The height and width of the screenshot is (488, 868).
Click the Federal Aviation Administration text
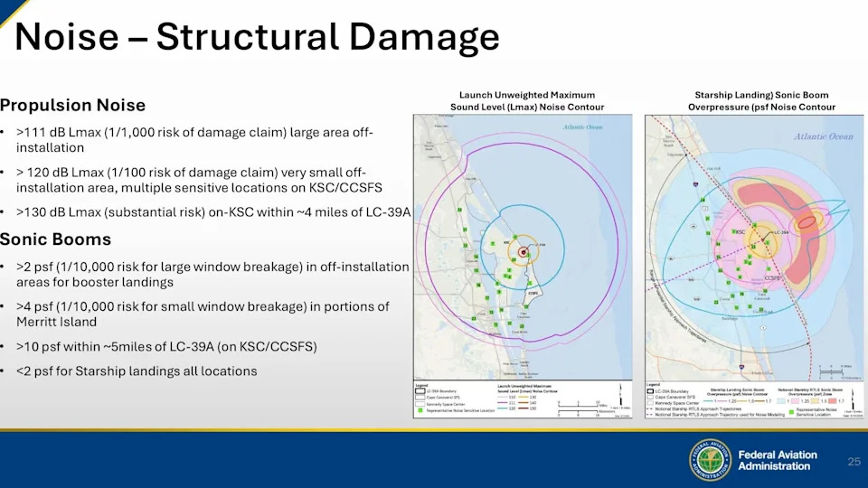pos(777,460)
